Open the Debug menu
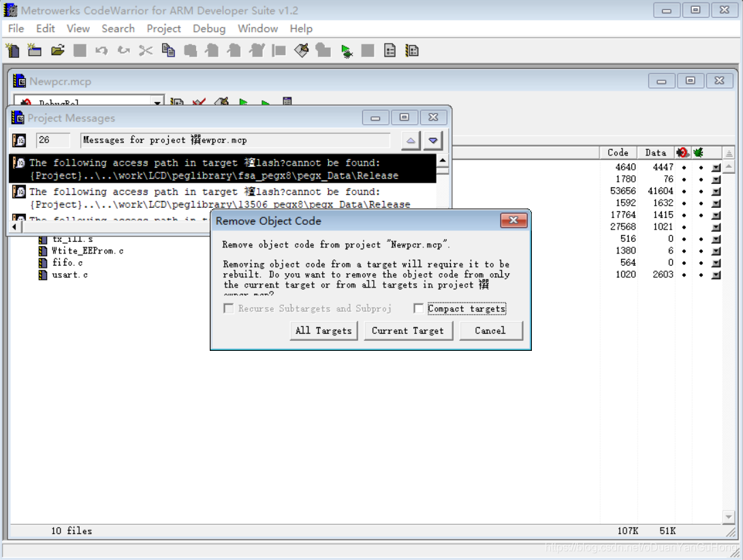The width and height of the screenshot is (743, 560). [209, 29]
